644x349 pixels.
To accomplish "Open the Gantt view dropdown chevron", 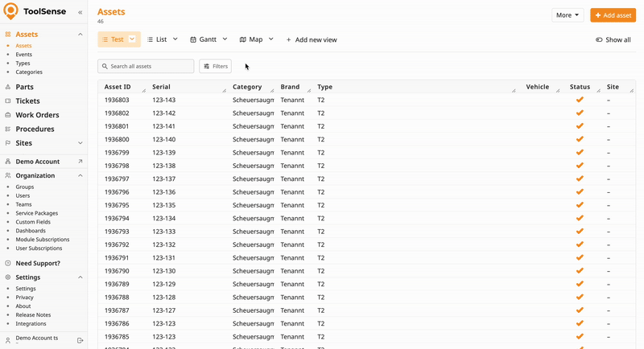I will [225, 39].
